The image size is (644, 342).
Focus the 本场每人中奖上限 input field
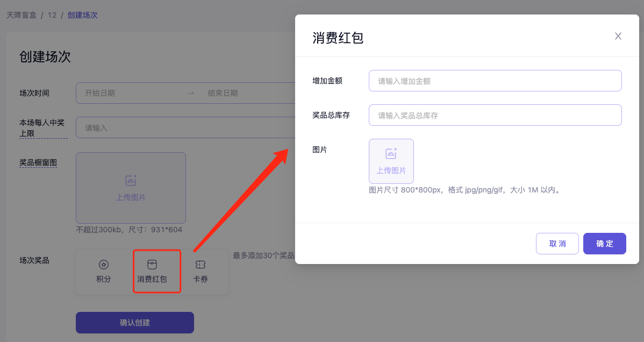(x=183, y=128)
